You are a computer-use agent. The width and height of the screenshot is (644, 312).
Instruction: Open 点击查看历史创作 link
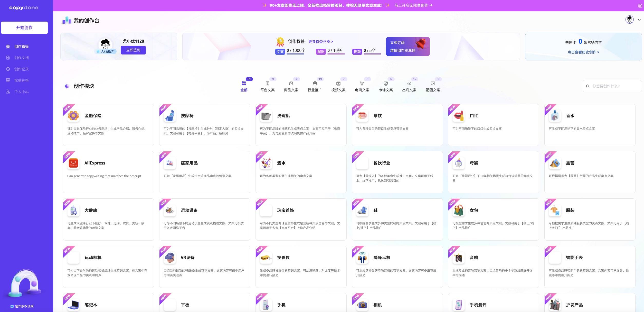(x=583, y=52)
